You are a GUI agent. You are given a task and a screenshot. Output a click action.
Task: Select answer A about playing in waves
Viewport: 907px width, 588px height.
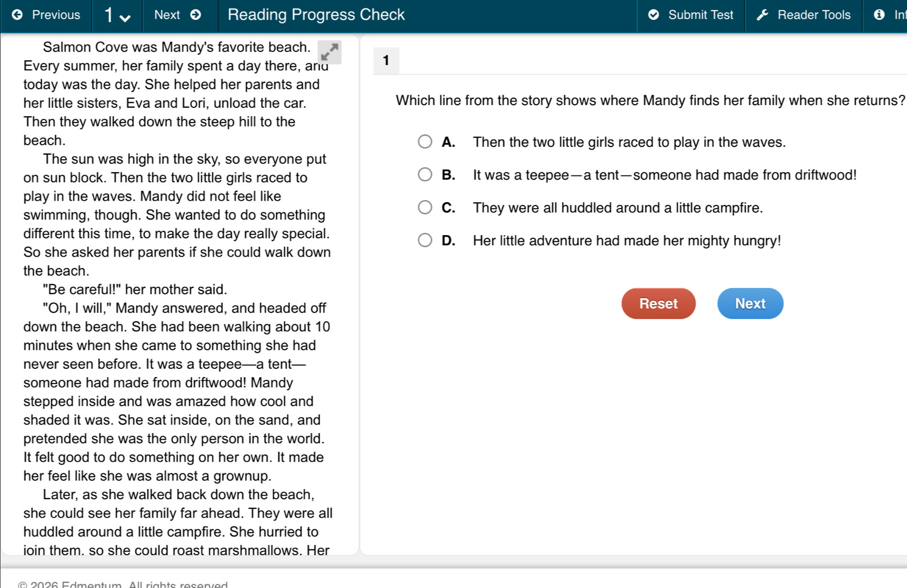pyautogui.click(x=425, y=142)
